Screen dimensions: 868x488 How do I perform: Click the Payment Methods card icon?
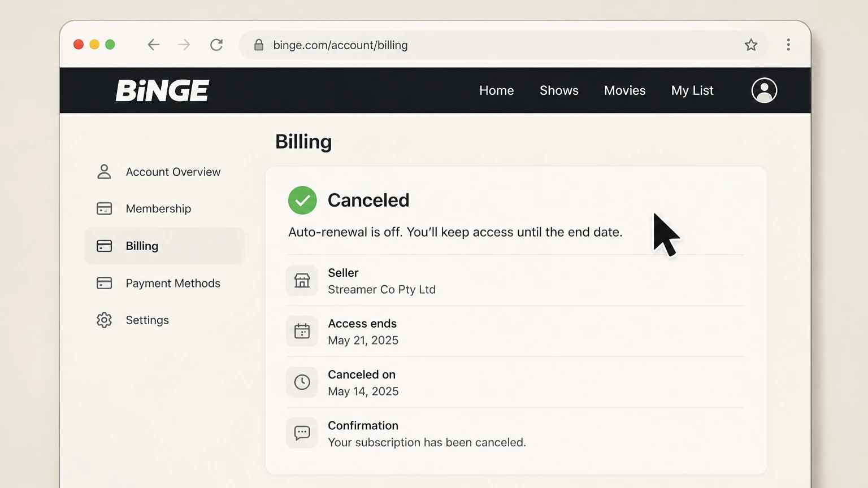point(104,283)
